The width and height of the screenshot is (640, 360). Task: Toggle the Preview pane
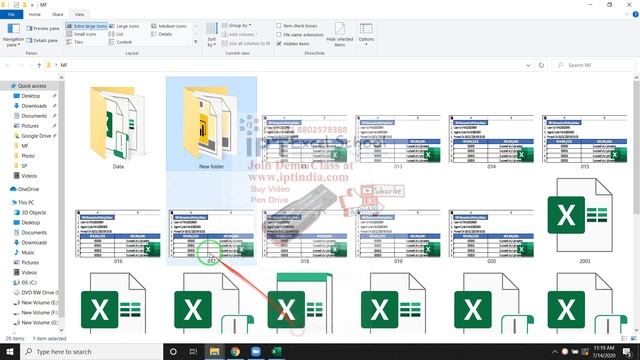point(42,28)
